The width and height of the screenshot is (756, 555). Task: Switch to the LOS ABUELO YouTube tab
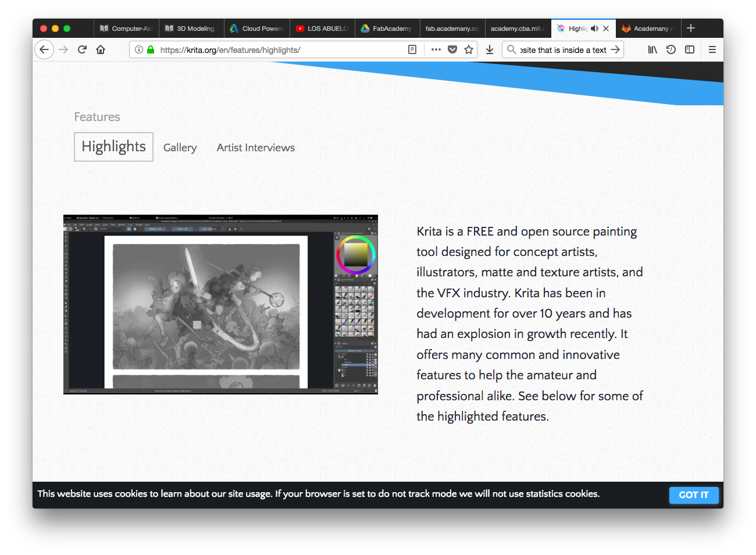click(x=322, y=29)
